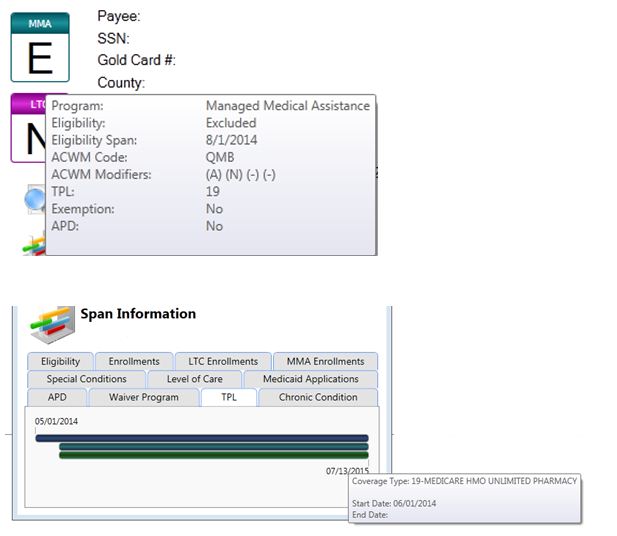Open the MMA Enrollments tab
The height and width of the screenshot is (536, 617).
325,361
